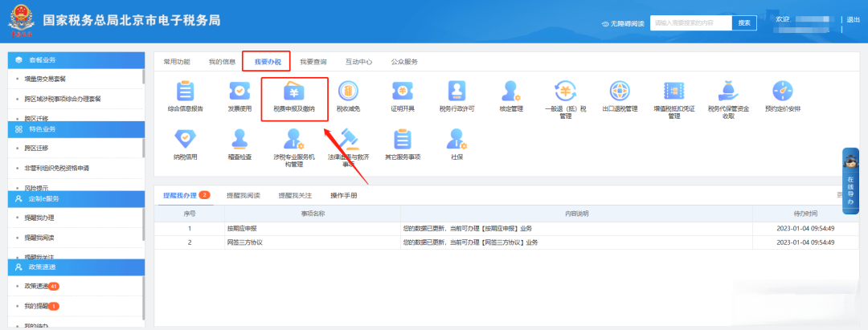Click 退出 to log out
868x330 pixels.
coord(853,19)
